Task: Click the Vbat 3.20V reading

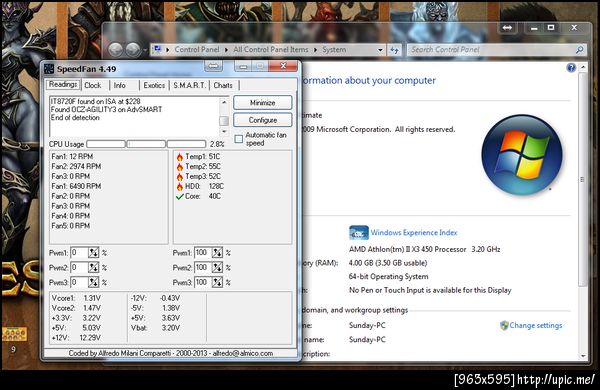Action: coord(155,328)
